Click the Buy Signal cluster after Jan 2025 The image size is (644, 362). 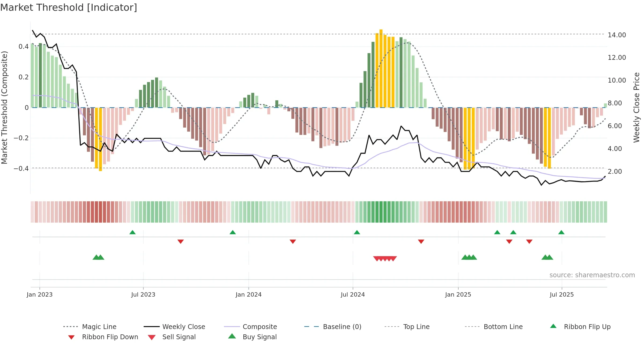469,257
